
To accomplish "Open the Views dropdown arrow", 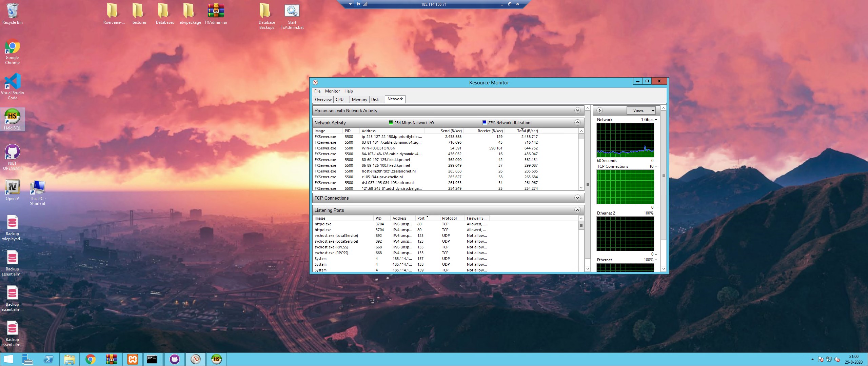I will coord(653,110).
